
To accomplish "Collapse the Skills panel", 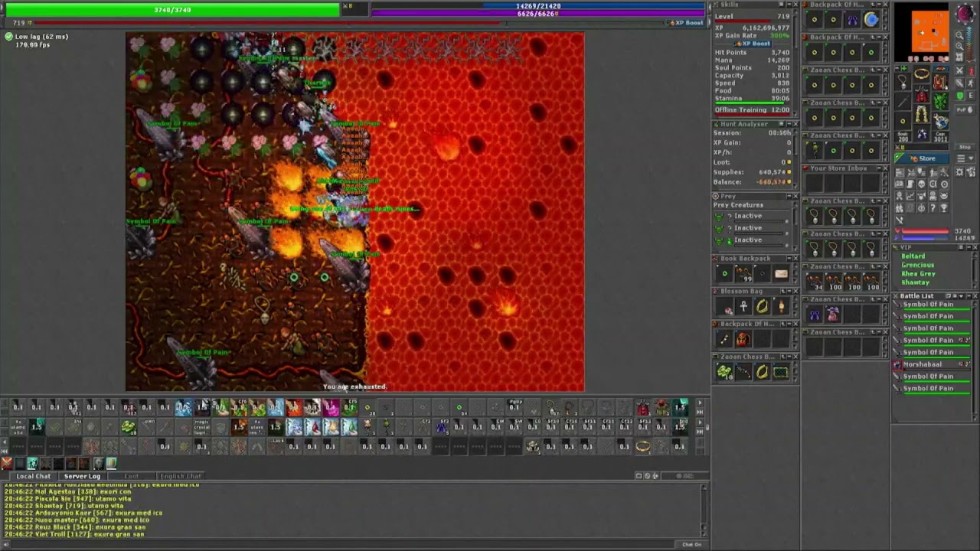I will [x=789, y=4].
